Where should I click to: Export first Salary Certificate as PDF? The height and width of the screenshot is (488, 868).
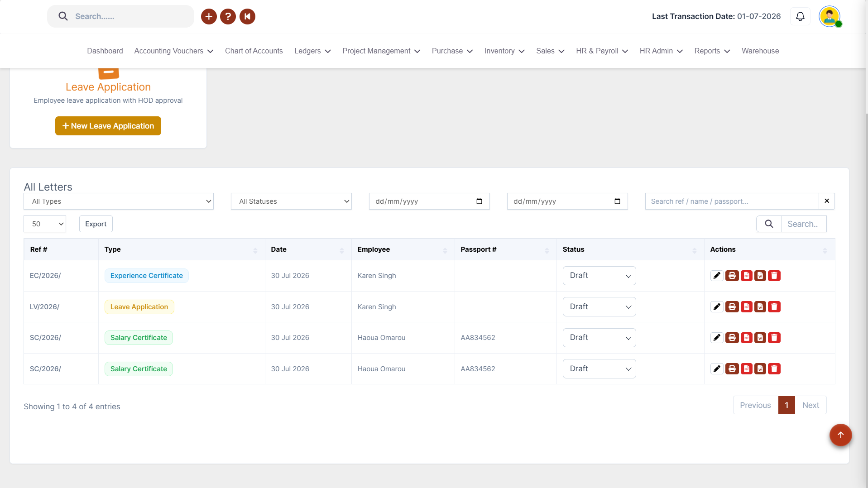(x=746, y=338)
